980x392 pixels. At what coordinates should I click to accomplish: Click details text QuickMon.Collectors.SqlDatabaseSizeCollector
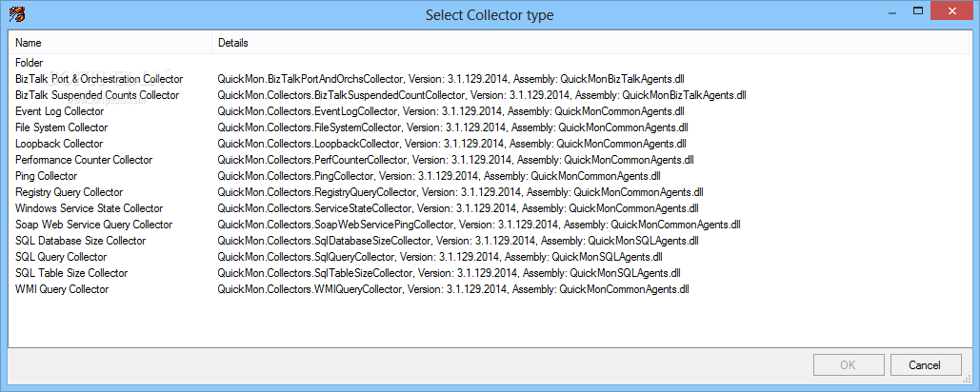click(x=325, y=242)
